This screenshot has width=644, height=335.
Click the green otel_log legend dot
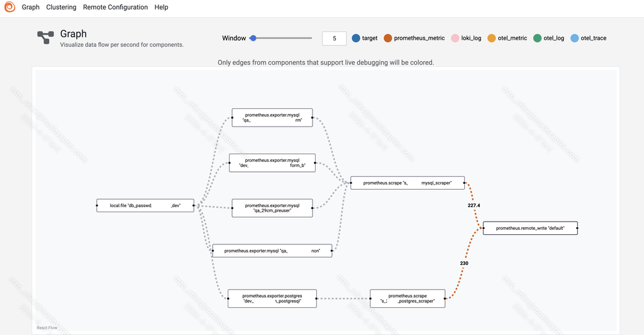(x=537, y=38)
